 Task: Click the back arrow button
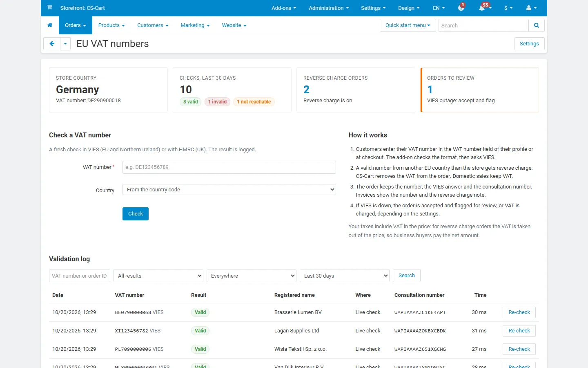52,44
